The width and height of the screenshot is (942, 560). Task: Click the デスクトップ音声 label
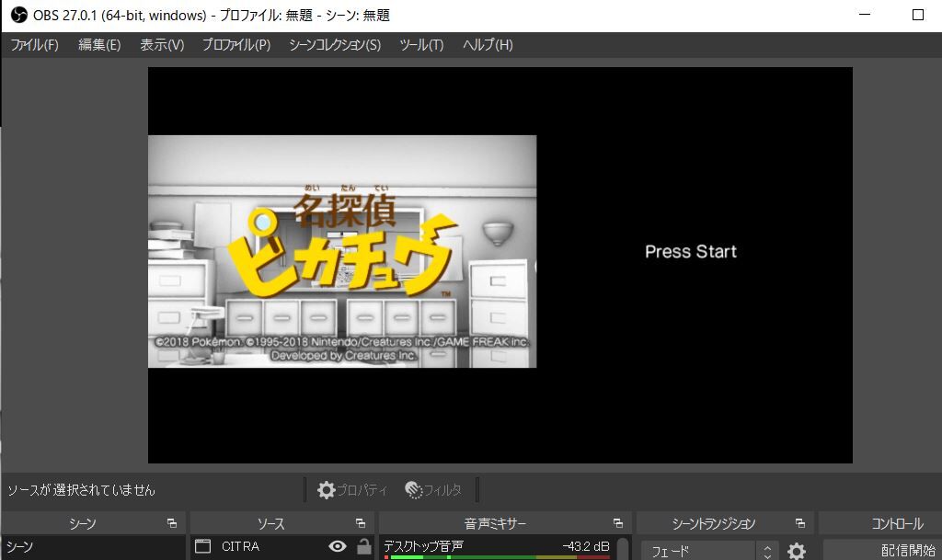423,546
